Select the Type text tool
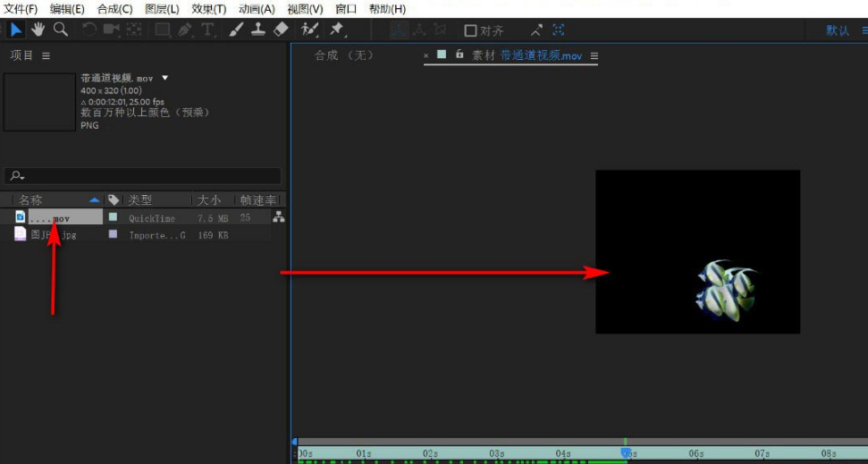868x464 pixels. [207, 30]
